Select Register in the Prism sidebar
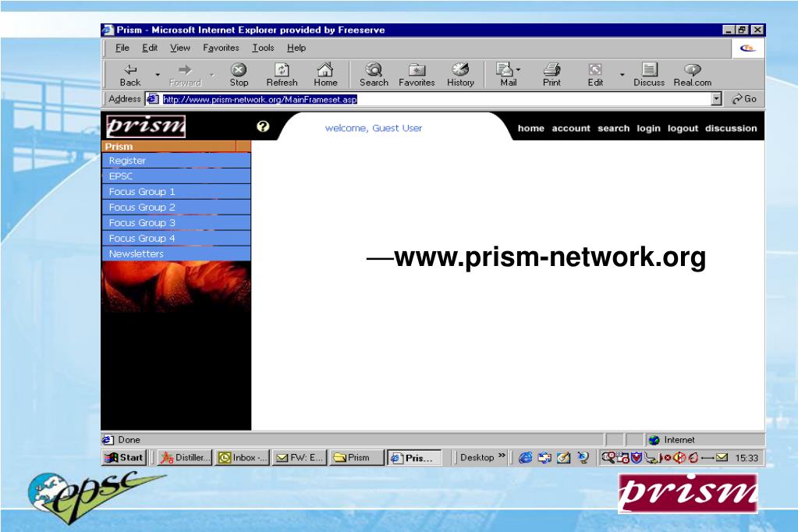 [176, 161]
